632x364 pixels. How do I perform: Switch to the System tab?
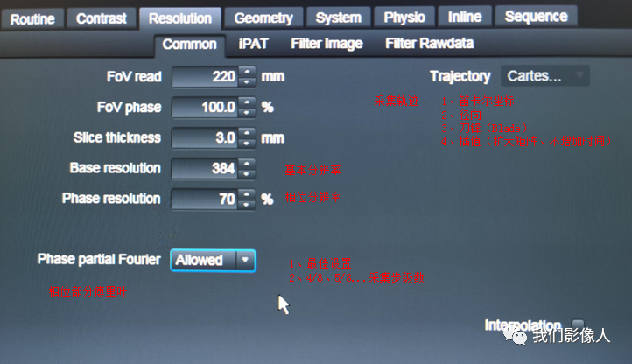click(x=338, y=17)
